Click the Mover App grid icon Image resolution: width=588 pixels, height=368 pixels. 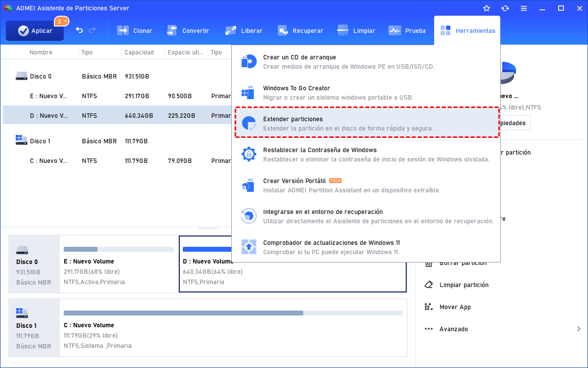tap(429, 307)
